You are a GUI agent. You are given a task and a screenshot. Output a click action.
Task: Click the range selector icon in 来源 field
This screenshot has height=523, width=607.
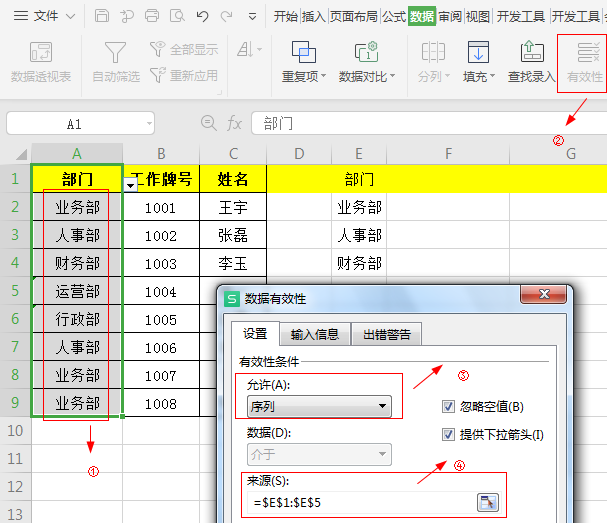click(x=486, y=502)
